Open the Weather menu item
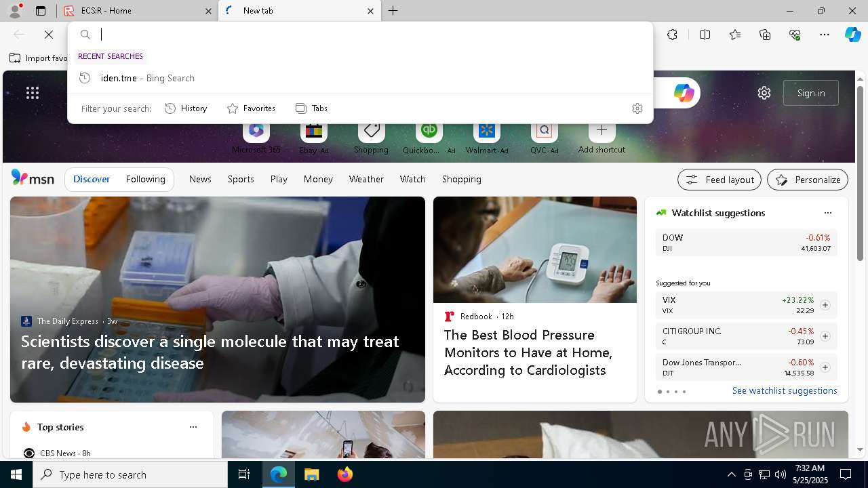 click(x=366, y=179)
